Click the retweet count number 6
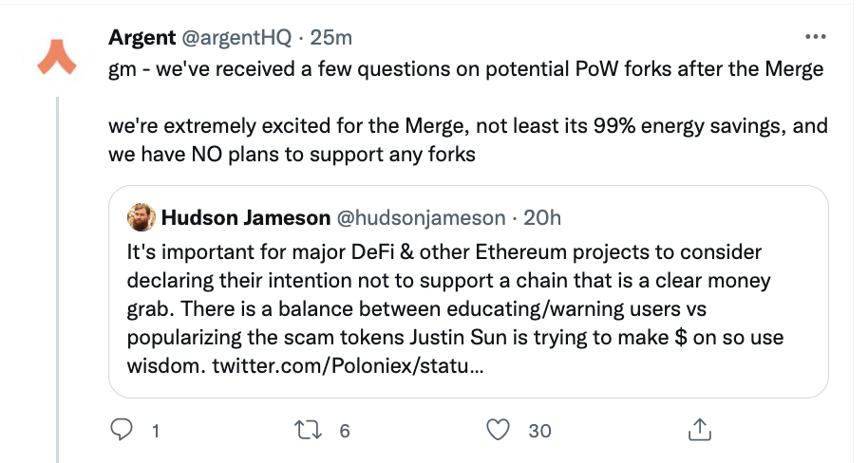This screenshot has width=868, height=463. (x=345, y=431)
